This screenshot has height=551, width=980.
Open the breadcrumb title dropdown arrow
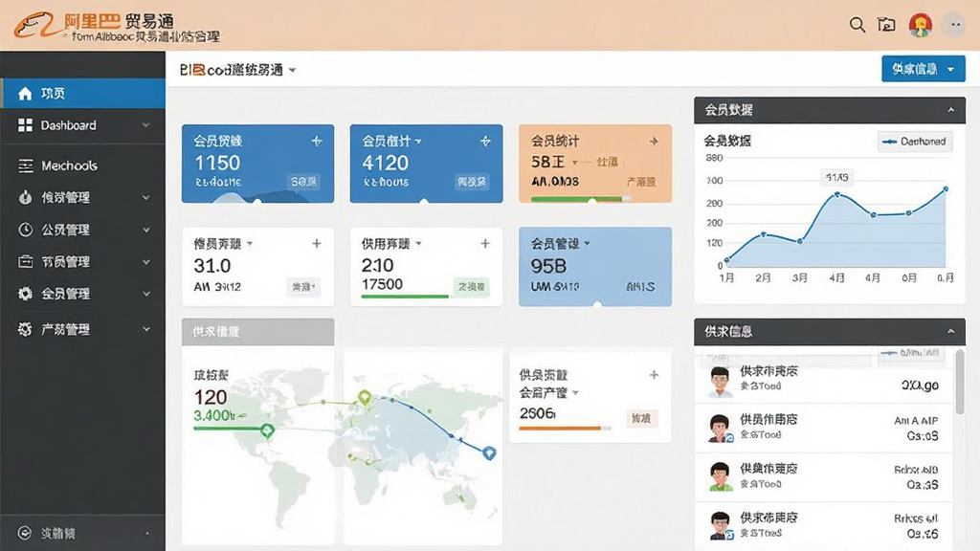[293, 70]
